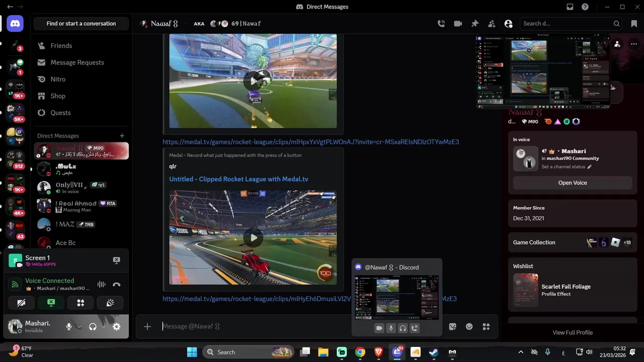
Task: Play the top Rocket League clip
Action: [x=253, y=80]
